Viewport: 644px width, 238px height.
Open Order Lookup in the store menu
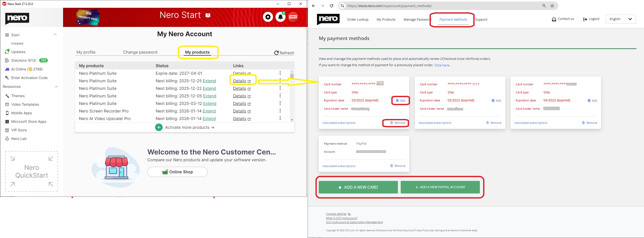point(358,20)
